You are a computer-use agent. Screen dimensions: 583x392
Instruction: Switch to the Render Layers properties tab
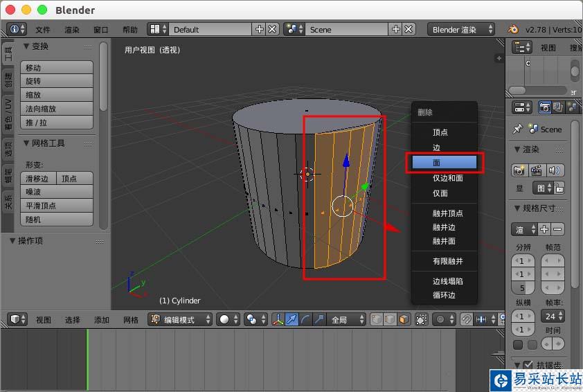pyautogui.click(x=558, y=107)
